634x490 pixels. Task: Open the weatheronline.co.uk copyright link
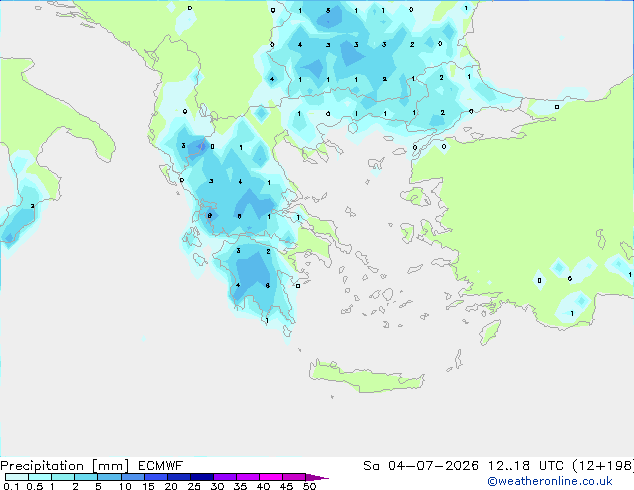[x=550, y=481]
